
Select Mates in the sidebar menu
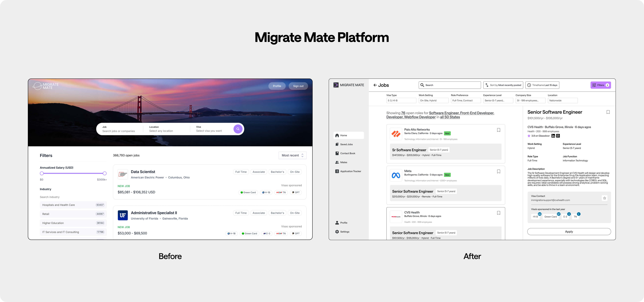343,163
